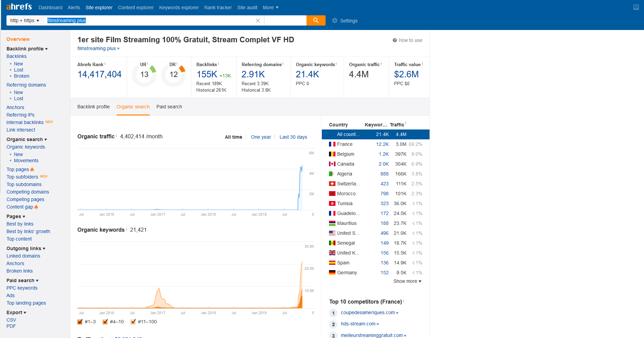The width and height of the screenshot is (644, 338).
Task: Click the Canada flag icon
Action: pos(332,164)
